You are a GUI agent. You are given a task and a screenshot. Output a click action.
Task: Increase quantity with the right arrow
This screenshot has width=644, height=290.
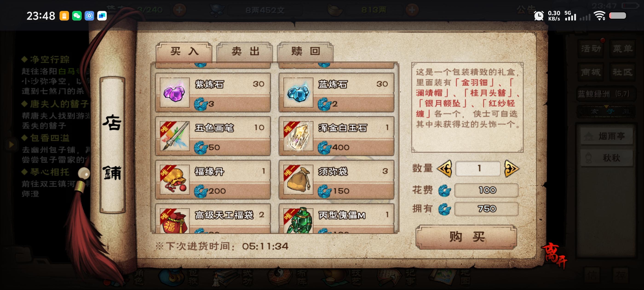[511, 169]
